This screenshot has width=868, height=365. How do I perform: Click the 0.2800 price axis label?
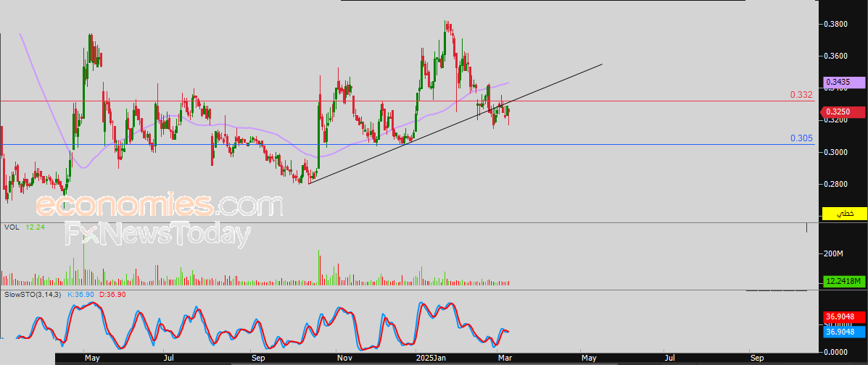tap(836, 184)
